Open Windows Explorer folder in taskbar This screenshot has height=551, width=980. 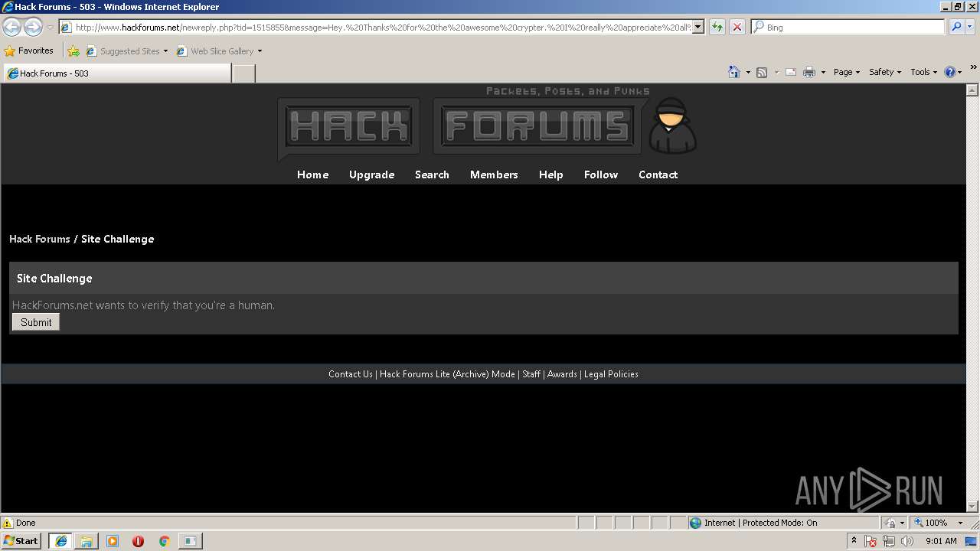(87, 541)
